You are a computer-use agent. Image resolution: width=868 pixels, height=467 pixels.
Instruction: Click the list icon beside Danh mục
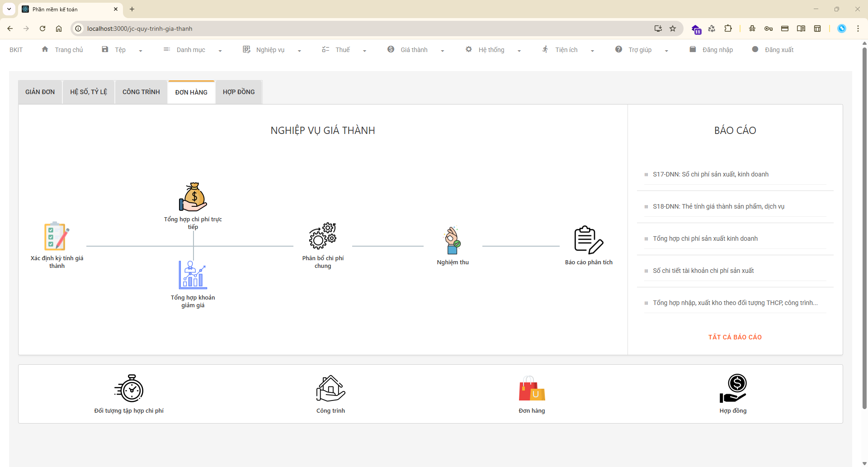coord(167,49)
